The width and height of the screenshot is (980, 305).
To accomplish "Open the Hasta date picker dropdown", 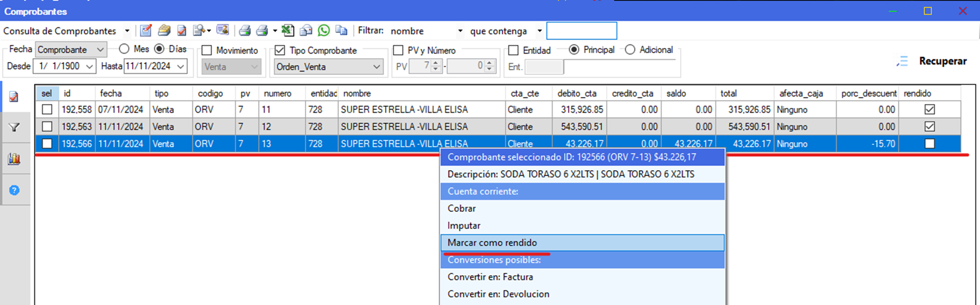I will point(181,66).
